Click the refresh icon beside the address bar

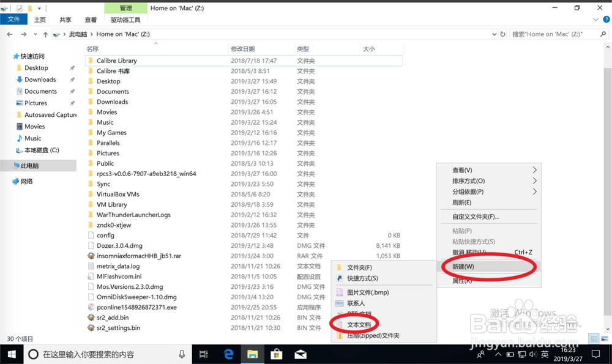(502, 34)
